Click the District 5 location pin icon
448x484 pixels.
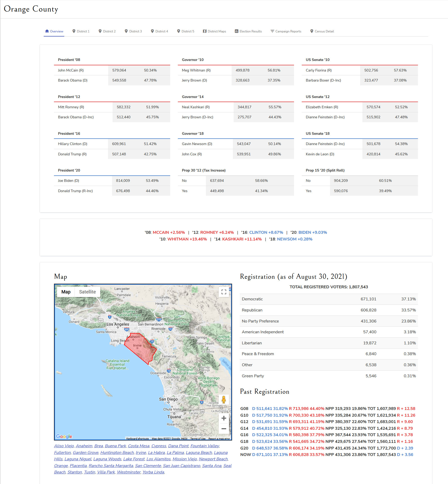click(x=178, y=31)
